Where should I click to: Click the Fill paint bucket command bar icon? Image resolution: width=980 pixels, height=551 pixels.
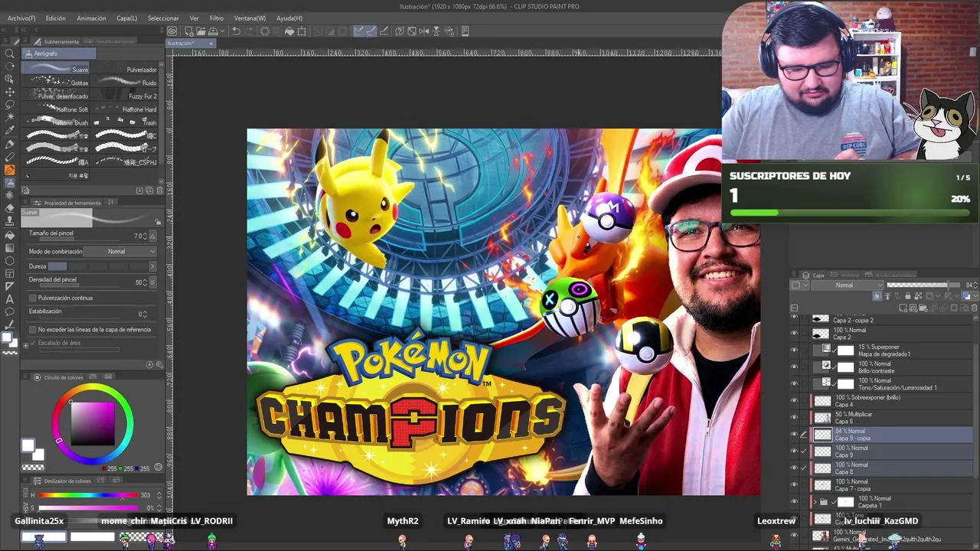click(x=289, y=31)
